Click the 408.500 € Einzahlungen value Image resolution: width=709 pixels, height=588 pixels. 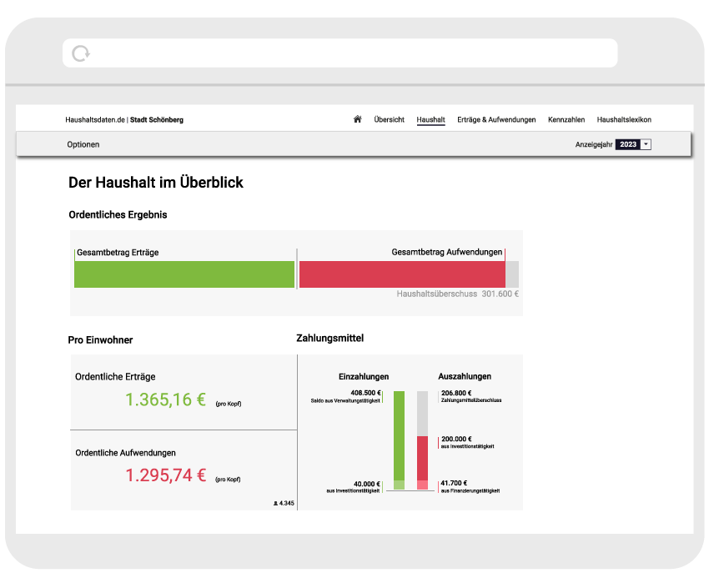[x=365, y=393]
